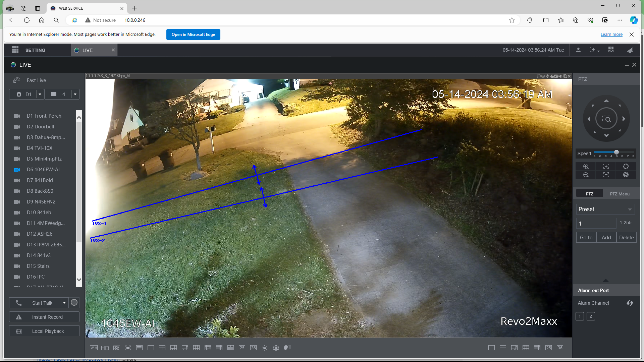Open the 4-split dropdown arrow
The height and width of the screenshot is (362, 644).
click(75, 95)
